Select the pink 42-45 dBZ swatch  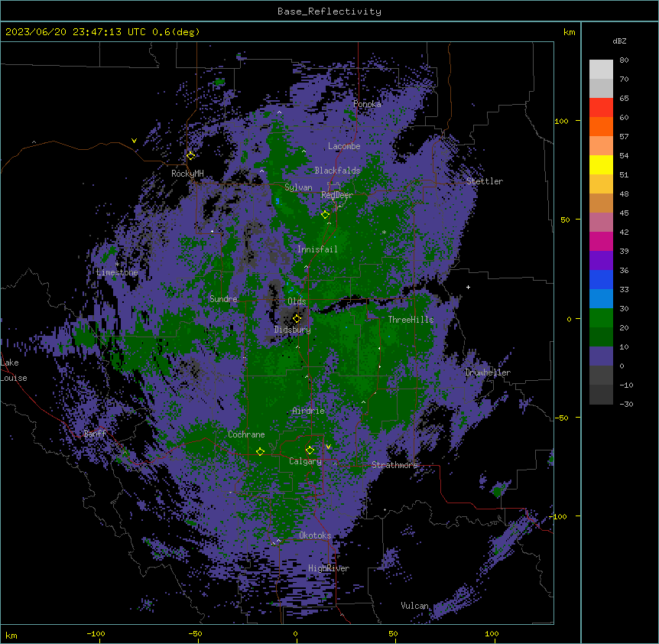pyautogui.click(x=601, y=223)
